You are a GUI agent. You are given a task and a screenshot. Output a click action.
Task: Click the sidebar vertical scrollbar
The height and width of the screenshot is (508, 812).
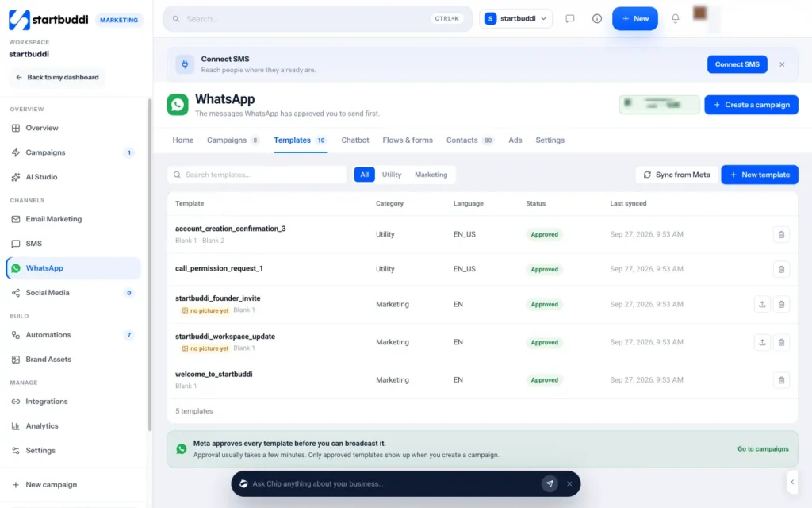click(150, 264)
